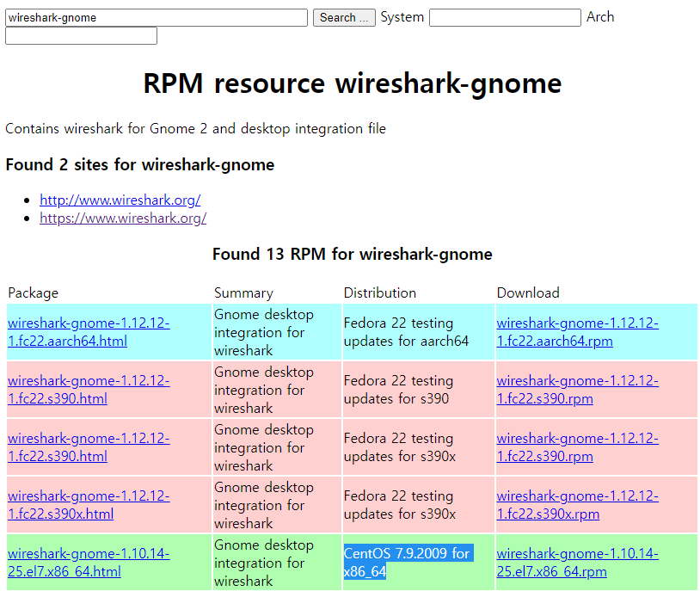This screenshot has height=591, width=700.
Task: Focus the wireshark-gnome search input field
Action: click(157, 18)
